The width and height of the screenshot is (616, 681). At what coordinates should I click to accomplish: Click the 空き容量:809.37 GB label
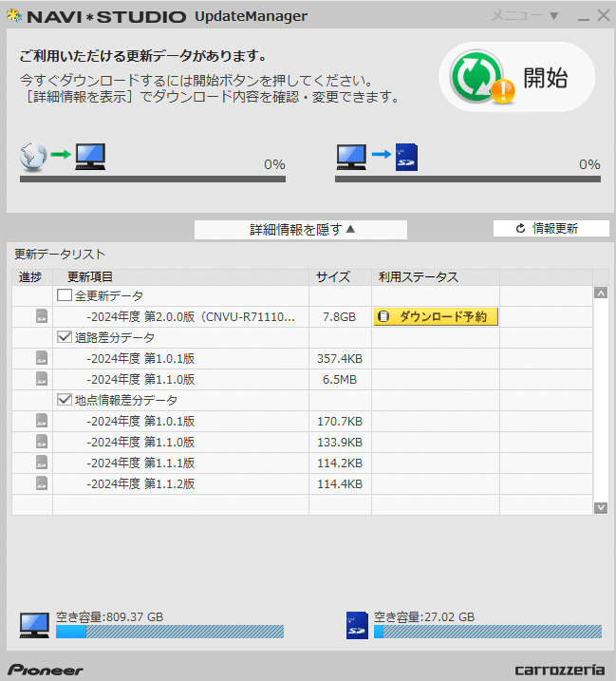(x=110, y=616)
